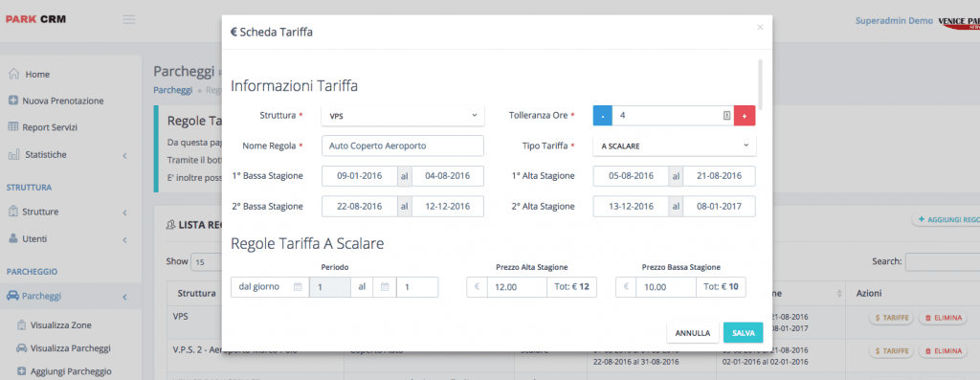Viewport: 980px width, 380px height.
Task: Click the Periodo start day field
Action: point(329,287)
